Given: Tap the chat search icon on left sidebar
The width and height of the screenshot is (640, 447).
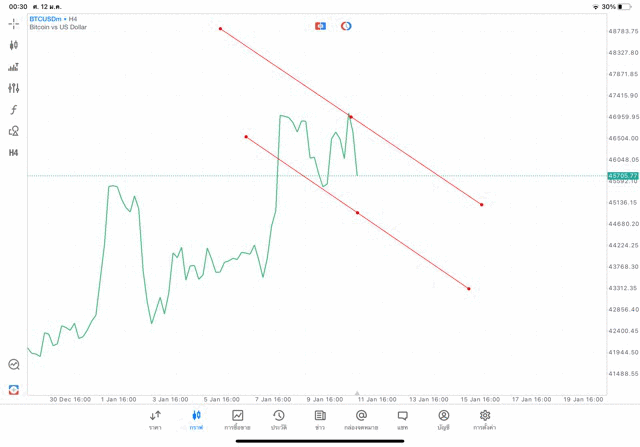Looking at the screenshot, I should point(14,365).
